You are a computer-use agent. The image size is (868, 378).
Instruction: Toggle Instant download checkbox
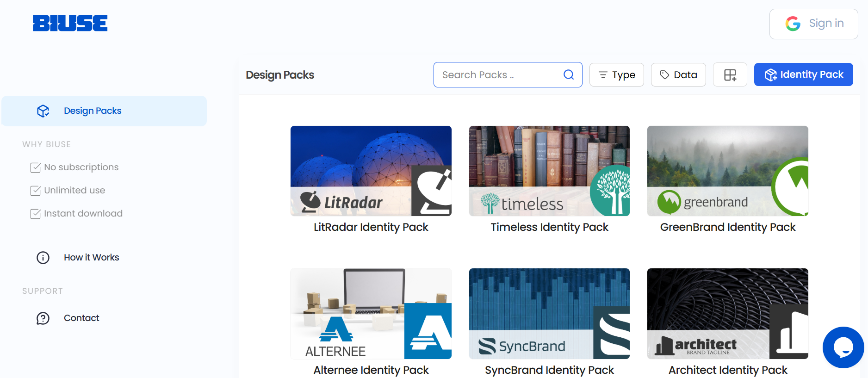pyautogui.click(x=36, y=214)
